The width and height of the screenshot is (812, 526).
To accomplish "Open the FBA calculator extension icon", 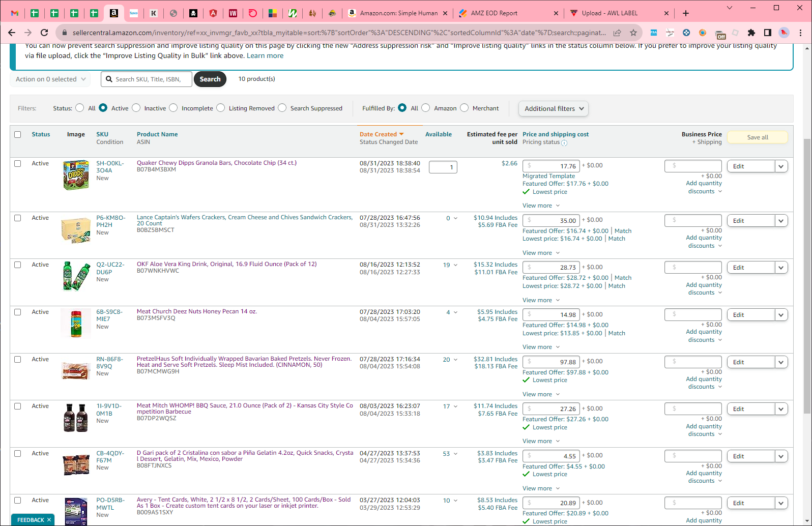I will coord(654,33).
